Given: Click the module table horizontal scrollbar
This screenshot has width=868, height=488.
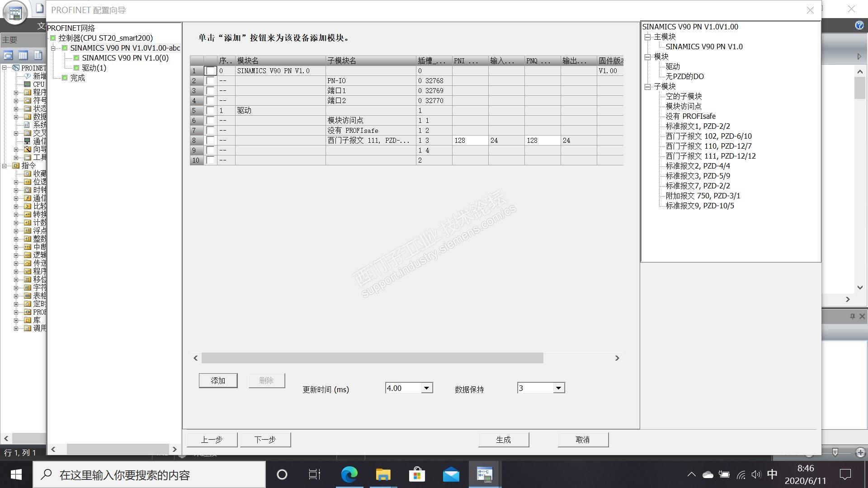Looking at the screenshot, I should (372, 358).
